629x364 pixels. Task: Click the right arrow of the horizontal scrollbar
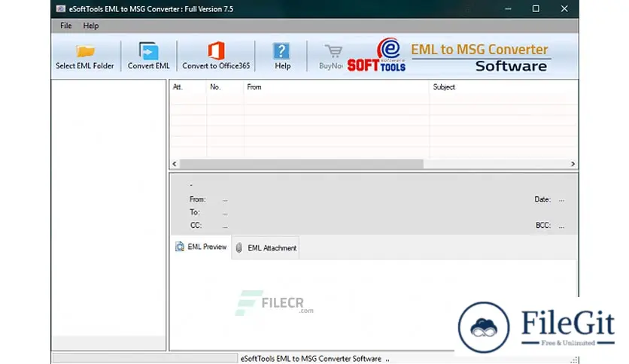(x=573, y=164)
